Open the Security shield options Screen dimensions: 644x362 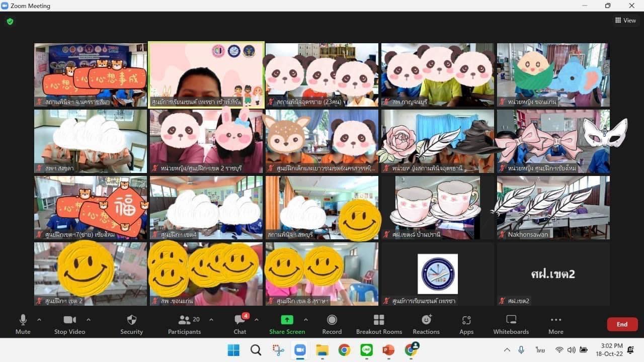tap(131, 324)
